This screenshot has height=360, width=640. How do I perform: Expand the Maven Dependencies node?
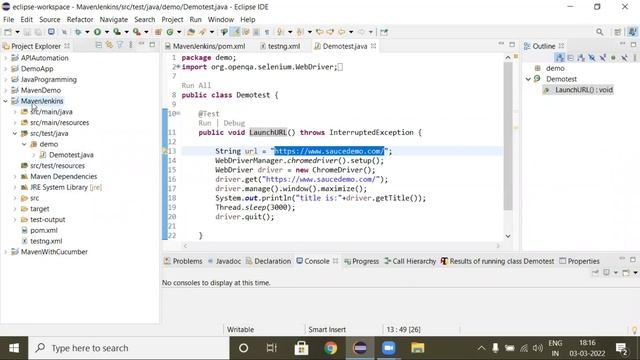click(15, 176)
